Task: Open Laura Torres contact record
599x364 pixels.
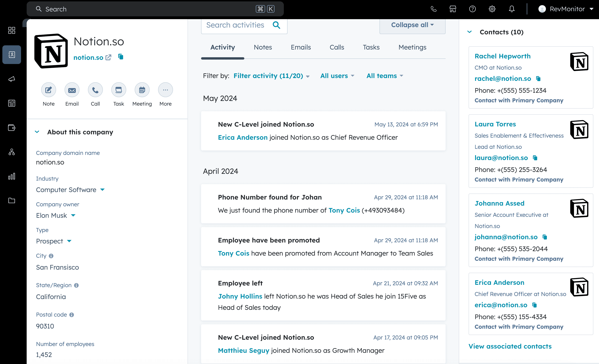Action: coord(495,124)
